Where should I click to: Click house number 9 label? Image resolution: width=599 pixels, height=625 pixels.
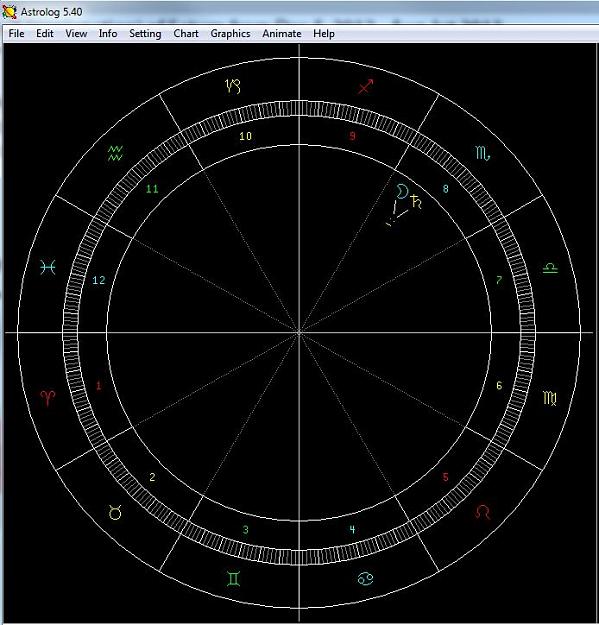click(x=352, y=136)
